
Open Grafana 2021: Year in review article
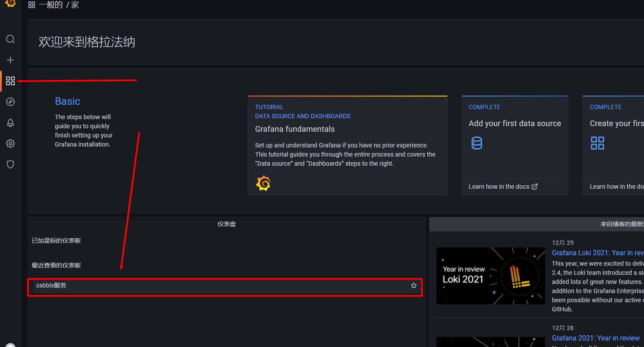click(596, 338)
